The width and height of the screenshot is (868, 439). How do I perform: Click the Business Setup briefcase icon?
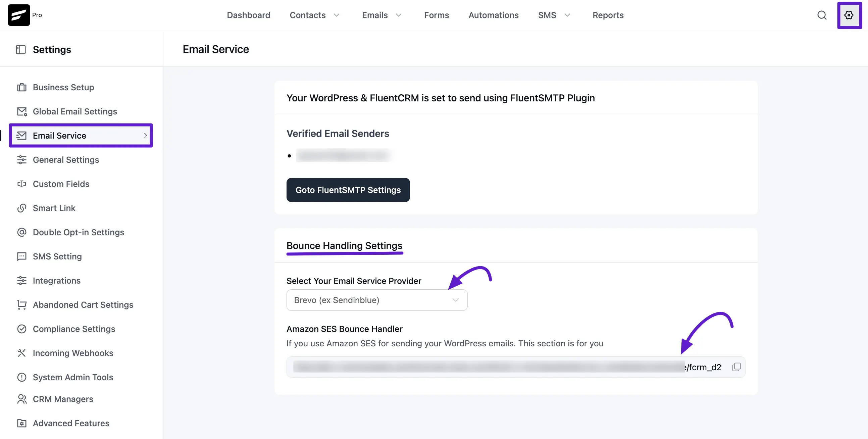click(22, 87)
